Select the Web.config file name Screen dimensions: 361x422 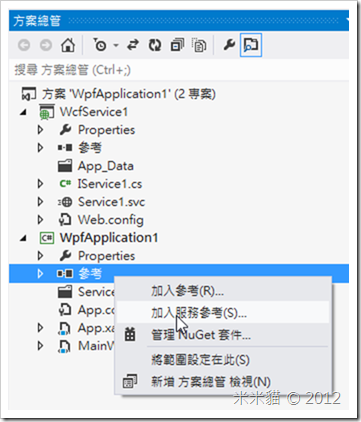point(111,220)
